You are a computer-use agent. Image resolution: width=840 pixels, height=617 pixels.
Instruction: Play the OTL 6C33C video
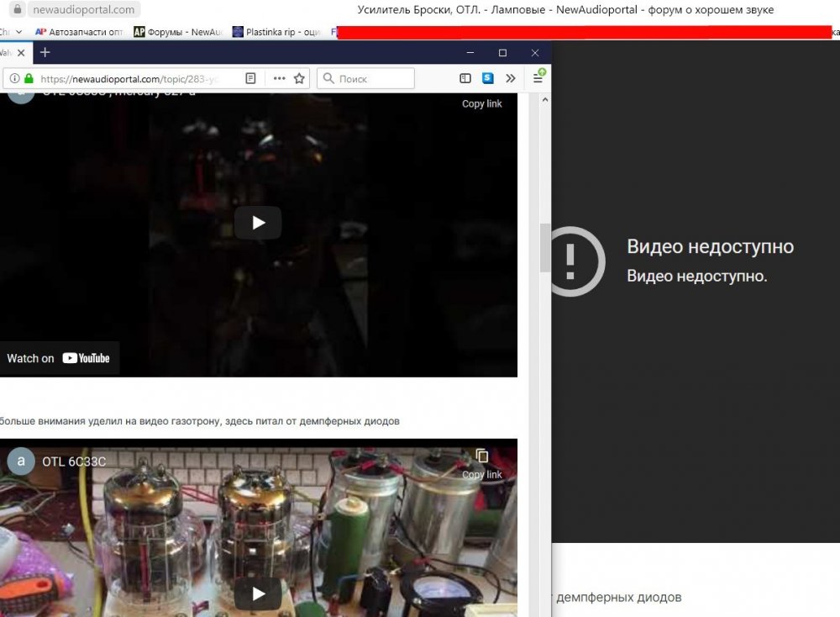[x=258, y=593]
